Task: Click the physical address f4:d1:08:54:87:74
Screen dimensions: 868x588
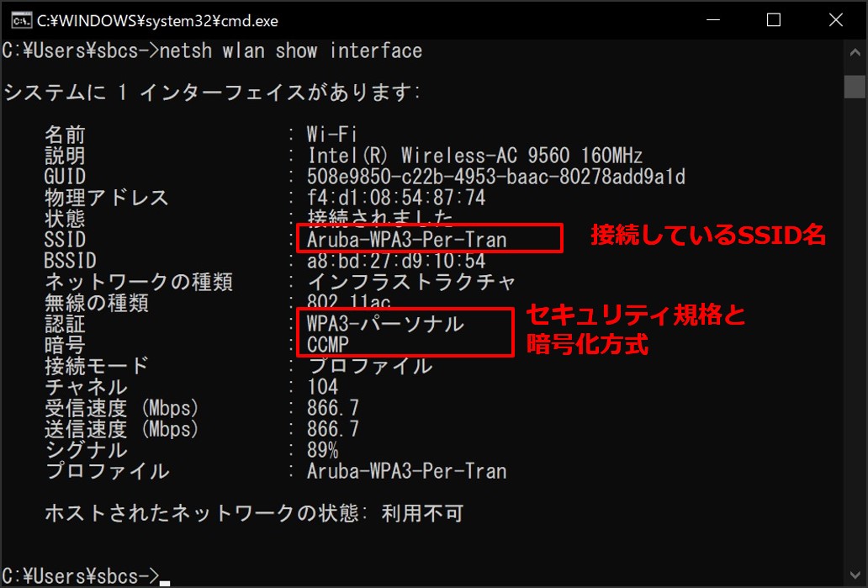Action: point(396,198)
